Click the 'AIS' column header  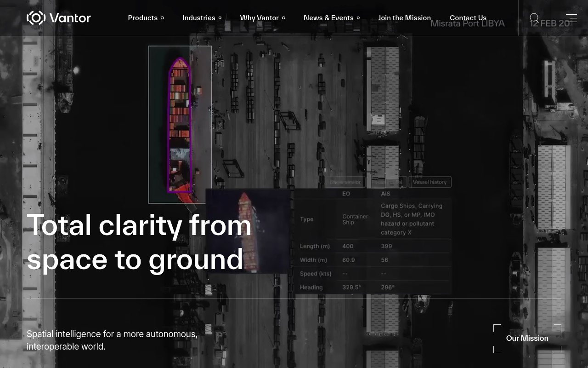coord(385,194)
